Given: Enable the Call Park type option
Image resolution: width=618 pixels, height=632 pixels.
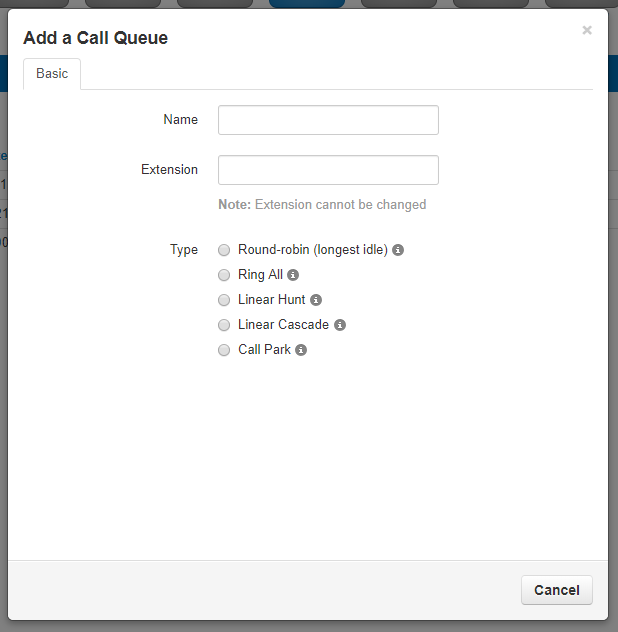Looking at the screenshot, I should tap(224, 350).
